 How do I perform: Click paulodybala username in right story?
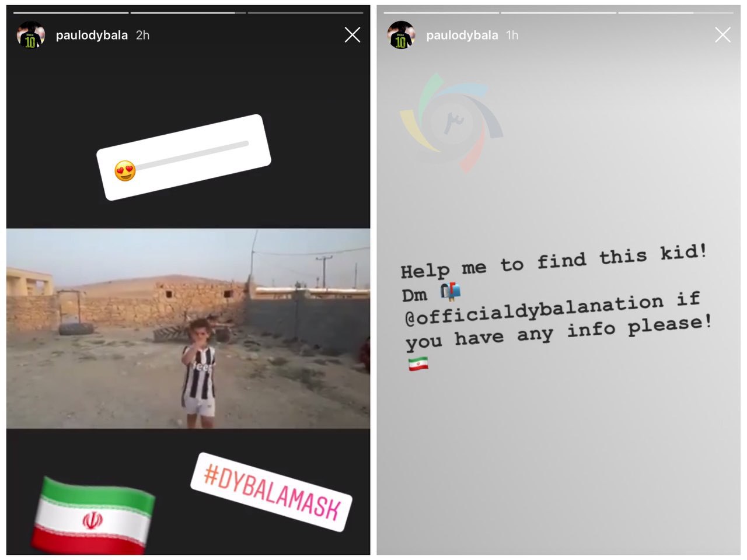click(x=462, y=35)
